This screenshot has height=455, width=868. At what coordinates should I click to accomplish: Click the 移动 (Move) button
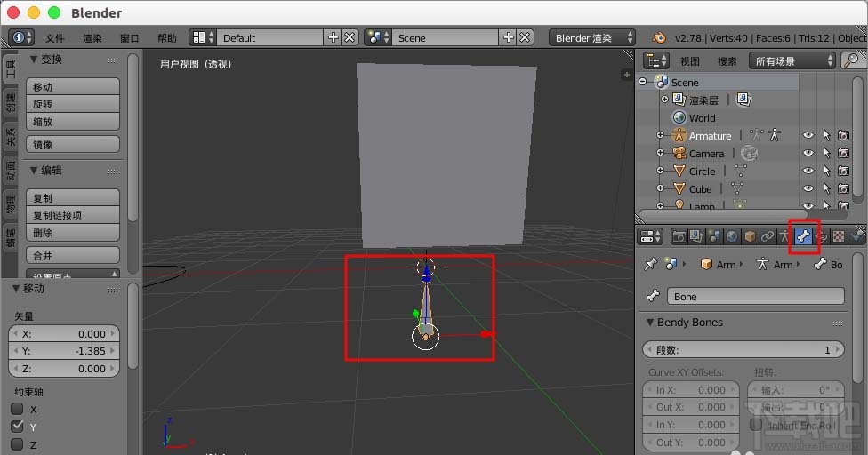[73, 87]
